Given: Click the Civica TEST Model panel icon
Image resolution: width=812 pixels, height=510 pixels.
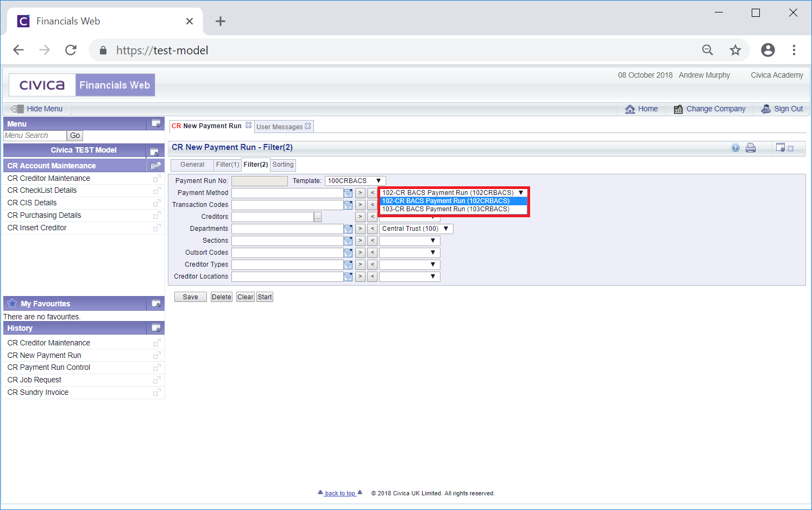Looking at the screenshot, I should coord(154,152).
